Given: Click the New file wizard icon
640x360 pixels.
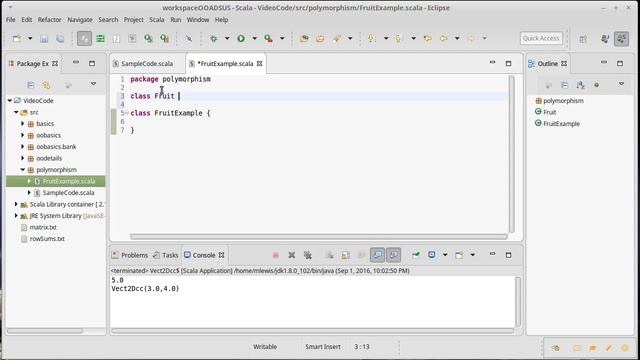Looking at the screenshot, I should tap(17, 38).
